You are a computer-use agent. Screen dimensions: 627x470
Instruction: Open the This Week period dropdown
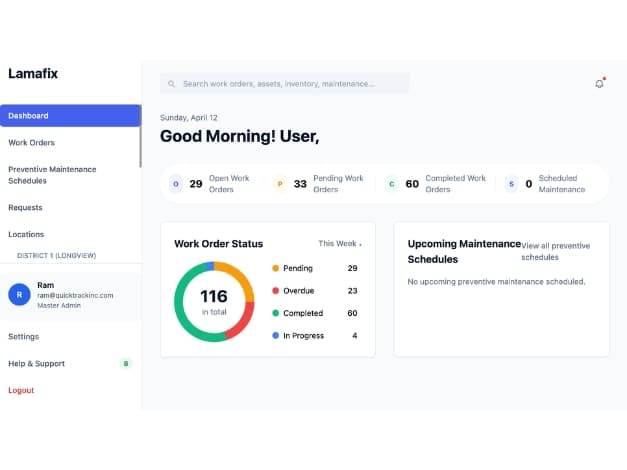tap(340, 244)
